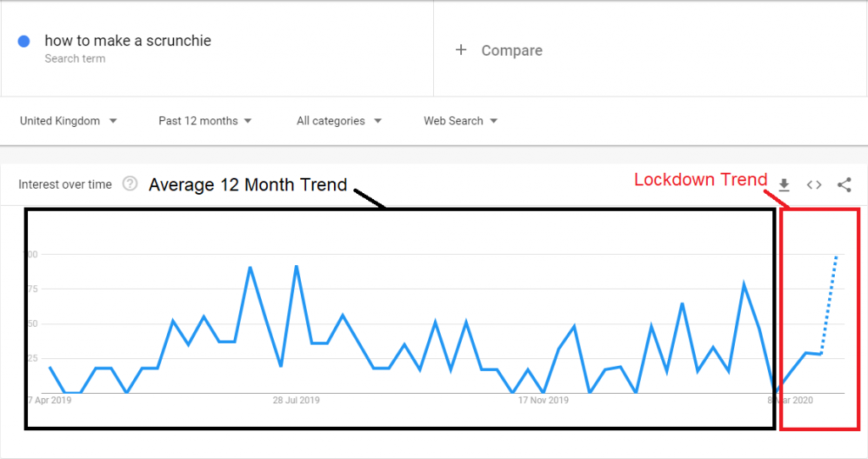Download the interest over time chart data

coord(784,185)
